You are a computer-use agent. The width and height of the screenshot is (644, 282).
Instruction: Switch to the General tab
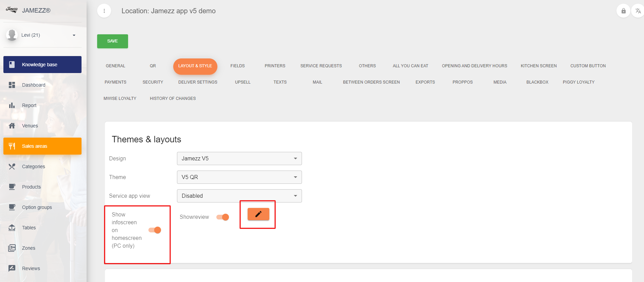tap(115, 66)
